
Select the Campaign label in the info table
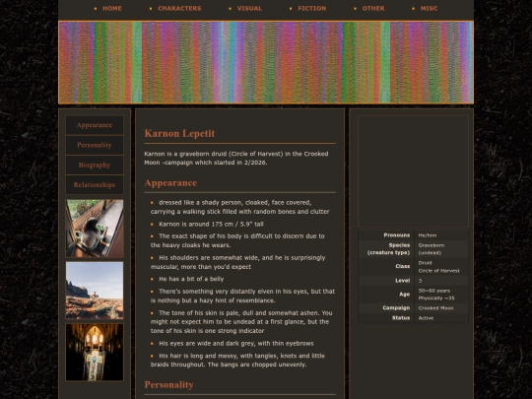click(x=396, y=308)
